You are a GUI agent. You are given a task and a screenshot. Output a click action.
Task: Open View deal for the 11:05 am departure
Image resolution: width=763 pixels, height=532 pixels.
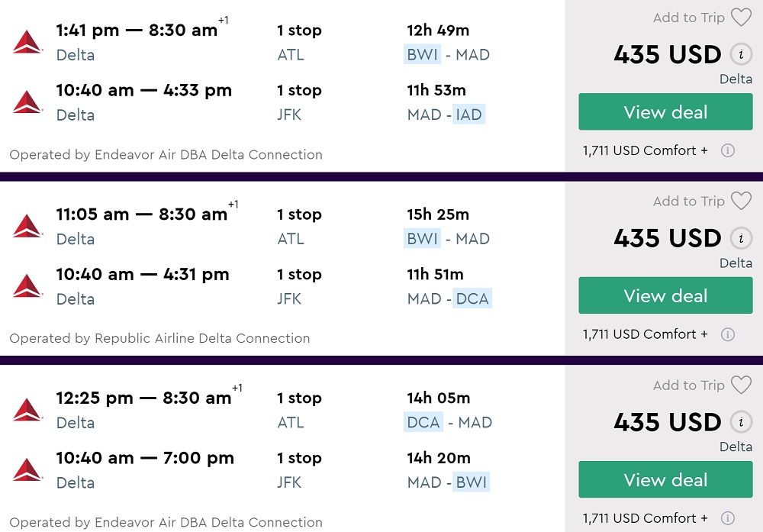tap(665, 296)
